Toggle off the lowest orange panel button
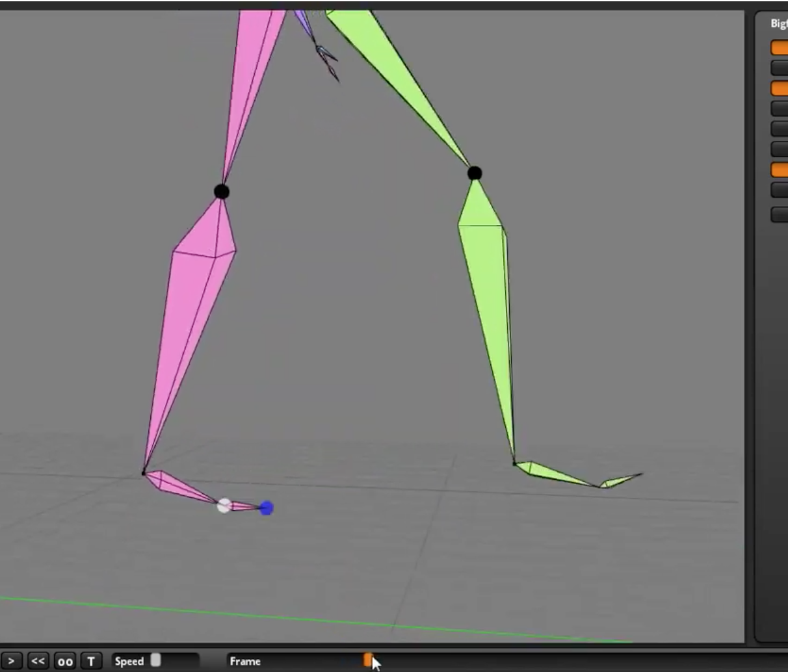788x672 pixels. pyautogui.click(x=780, y=170)
